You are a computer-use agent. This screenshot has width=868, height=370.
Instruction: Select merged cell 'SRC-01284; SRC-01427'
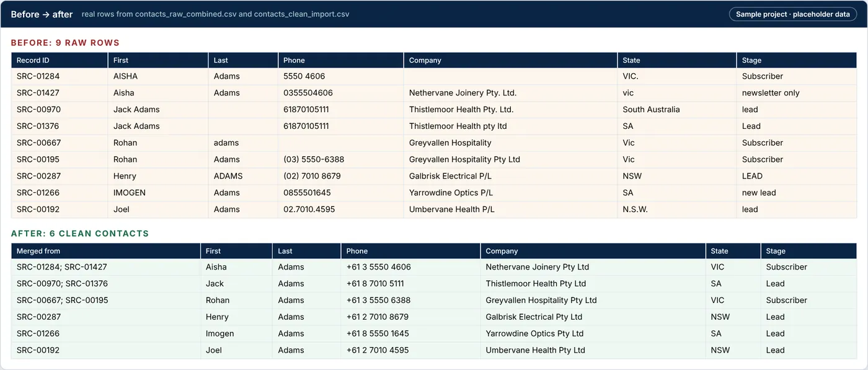(x=106, y=267)
